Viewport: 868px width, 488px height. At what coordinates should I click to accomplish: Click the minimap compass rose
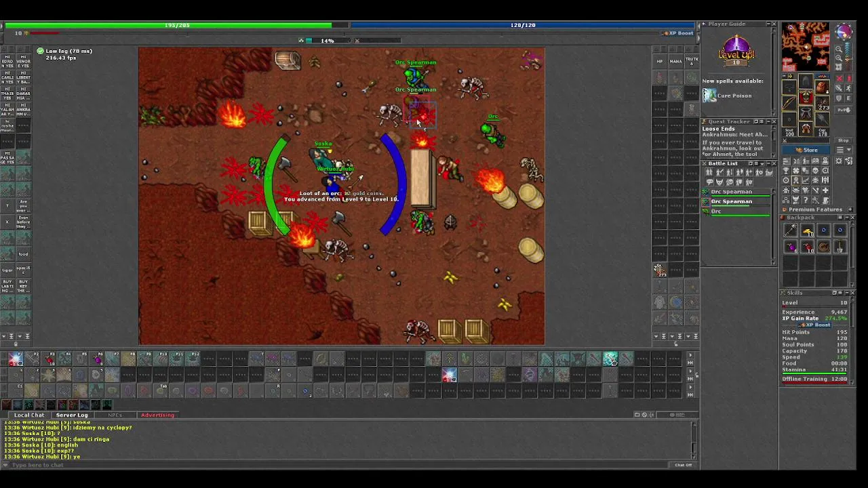pos(844,31)
